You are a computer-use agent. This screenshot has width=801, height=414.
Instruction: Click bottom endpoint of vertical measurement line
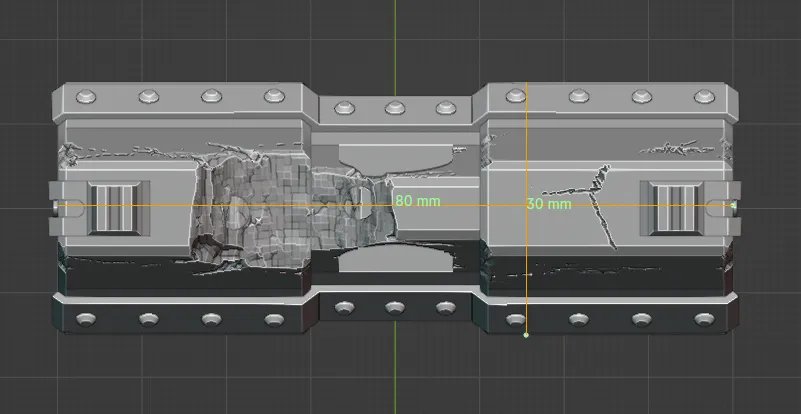[x=526, y=335]
